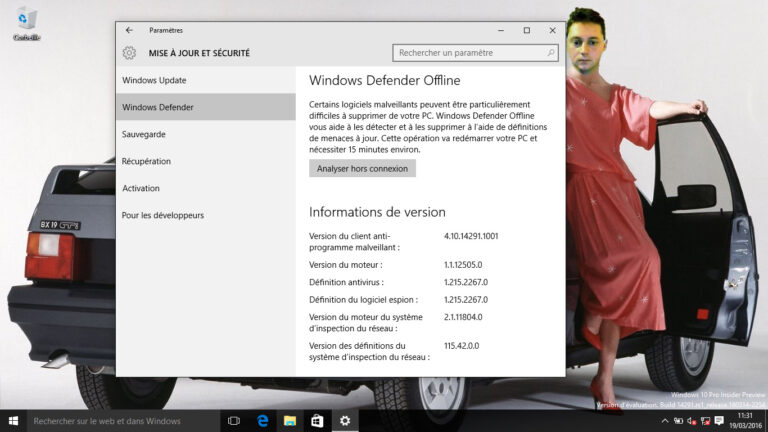Screen dimensions: 768x432
Task: Click the back arrow in Paramètres
Action: point(129,31)
